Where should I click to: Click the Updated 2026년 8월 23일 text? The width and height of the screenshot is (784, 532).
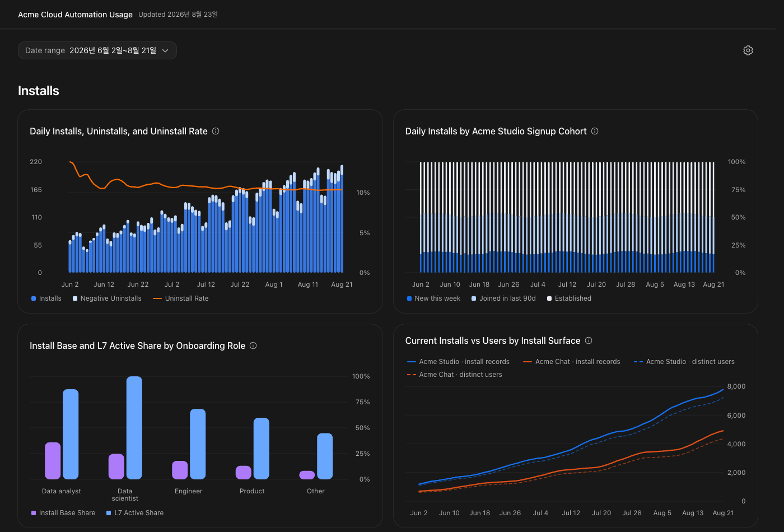[178, 15]
